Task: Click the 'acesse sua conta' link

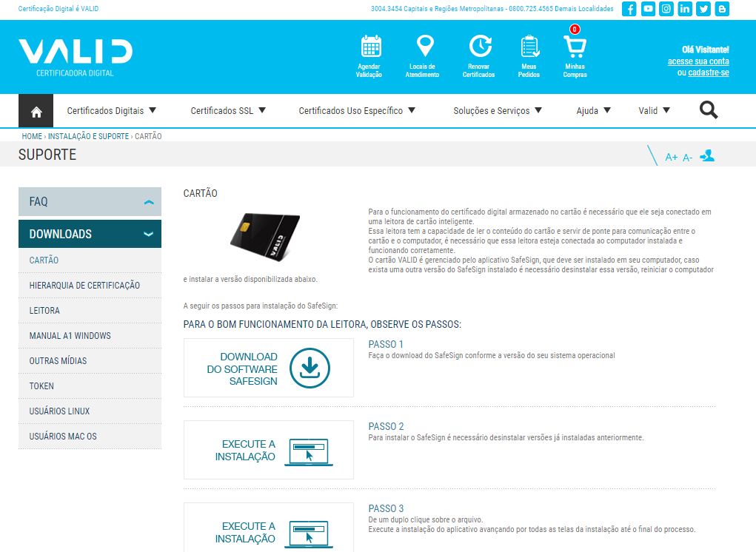Action: [698, 61]
